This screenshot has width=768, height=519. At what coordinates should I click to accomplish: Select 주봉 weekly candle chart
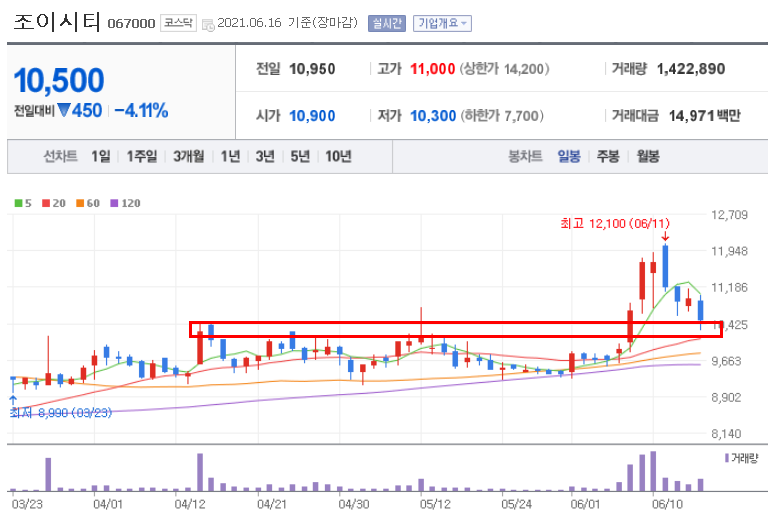pos(608,156)
